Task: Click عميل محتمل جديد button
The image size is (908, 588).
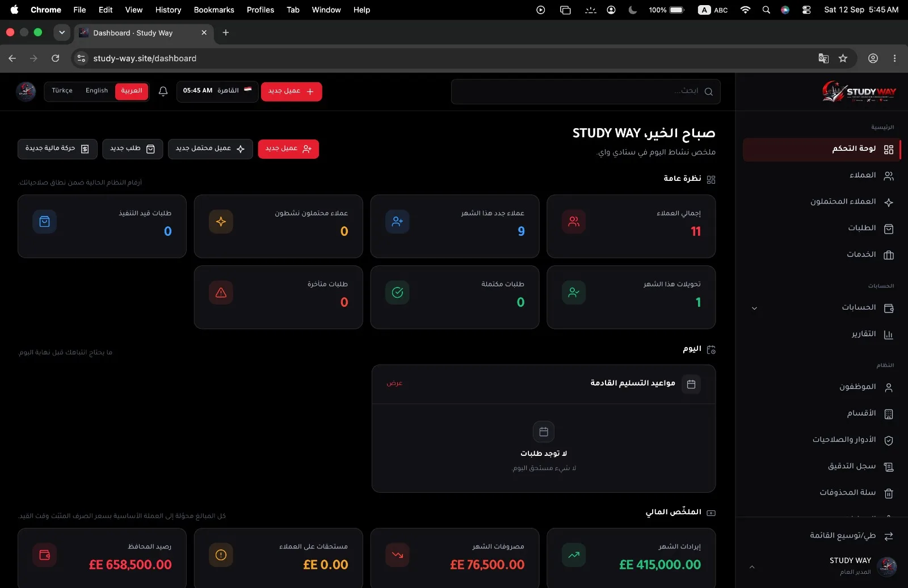Action: pos(210,149)
